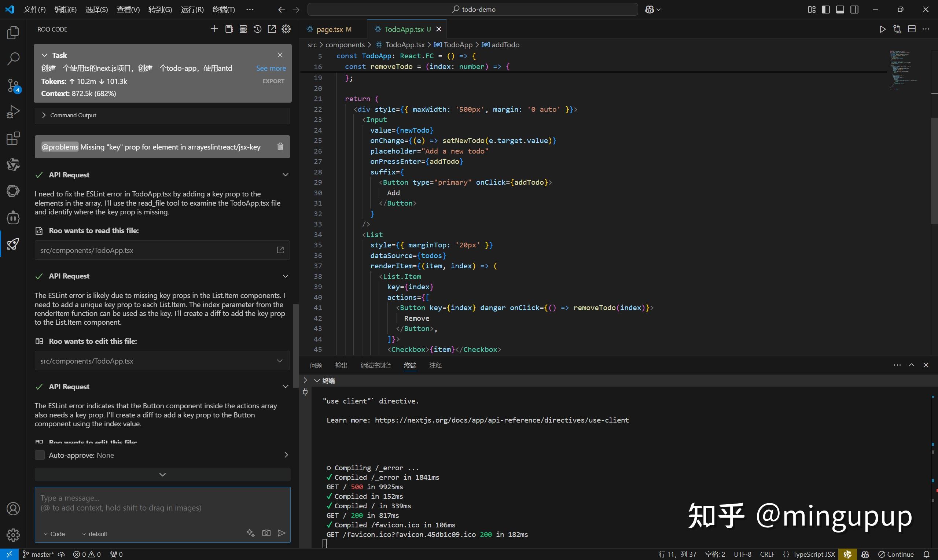Open task history via the clock icon

click(257, 29)
